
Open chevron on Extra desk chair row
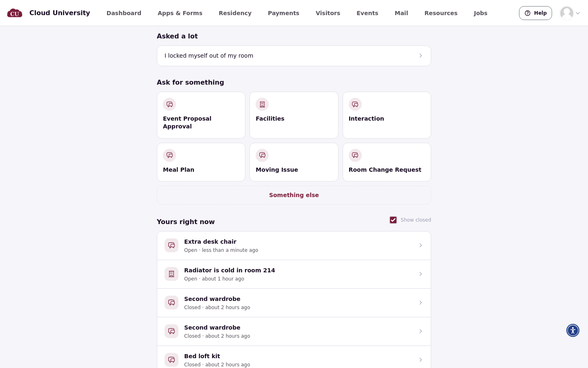[421, 245]
